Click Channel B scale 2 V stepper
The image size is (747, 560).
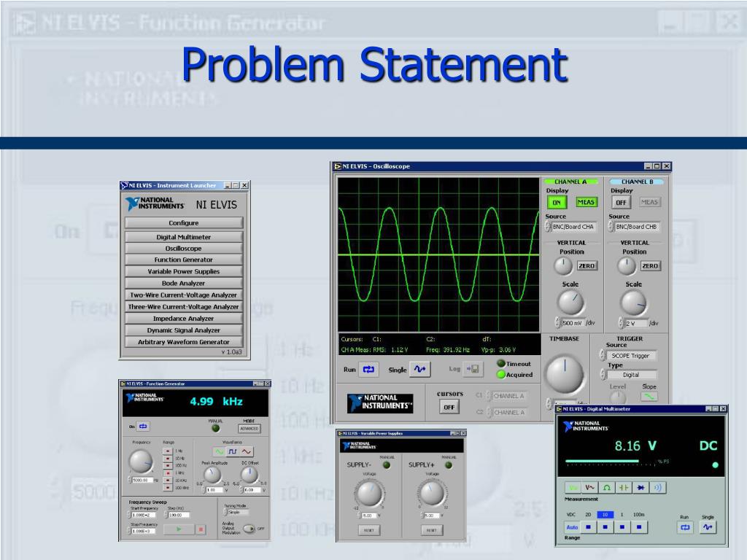[621, 323]
